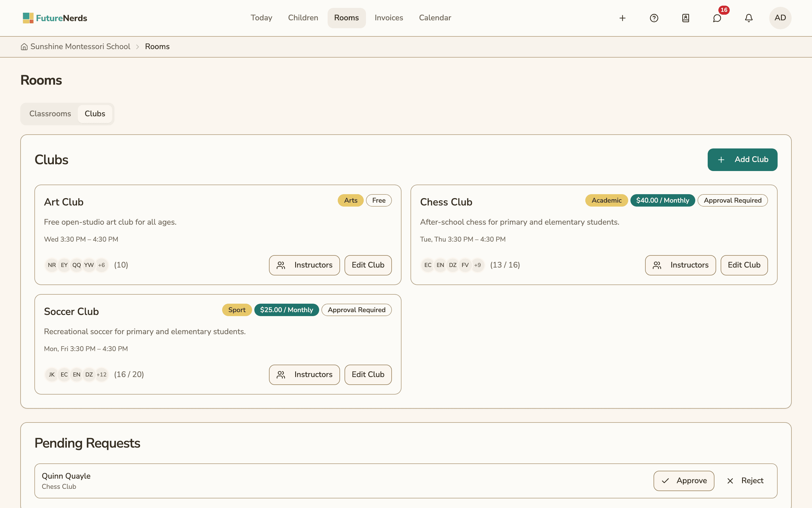Open Instructors for Art Club
Screen dimensions: 812x508
(x=304, y=265)
